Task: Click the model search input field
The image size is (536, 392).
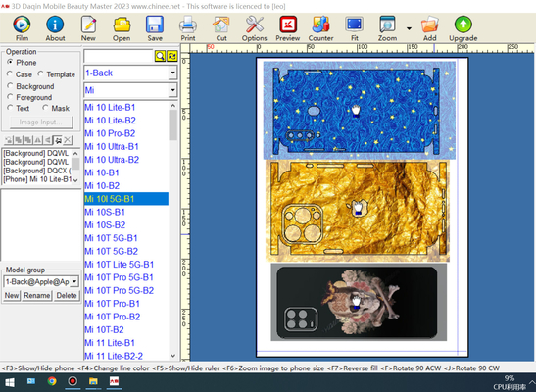Action: [x=119, y=56]
